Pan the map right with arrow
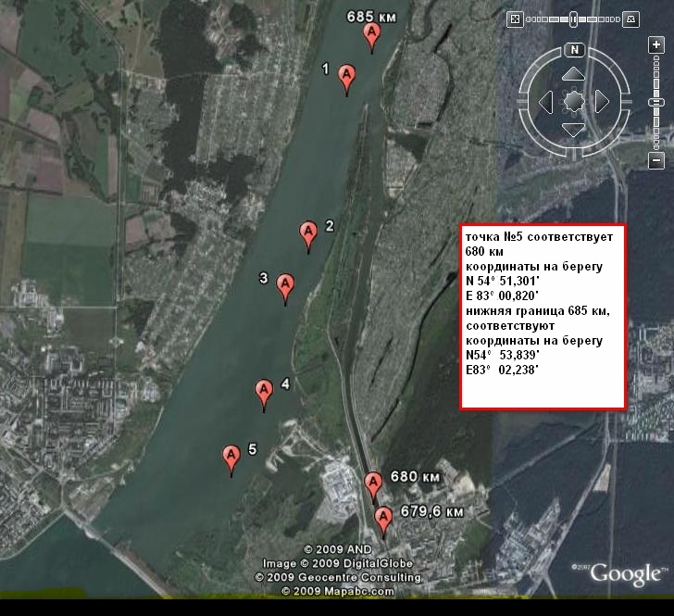This screenshot has height=616, width=674. (x=602, y=101)
